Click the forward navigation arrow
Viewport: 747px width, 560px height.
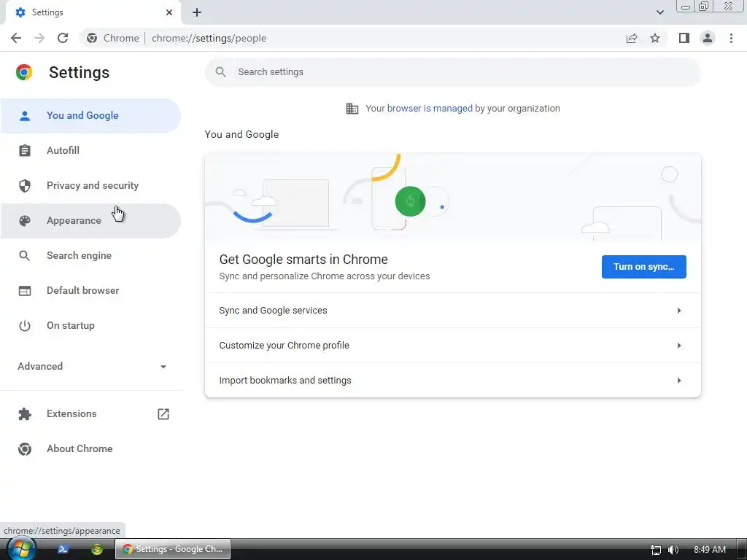point(39,38)
